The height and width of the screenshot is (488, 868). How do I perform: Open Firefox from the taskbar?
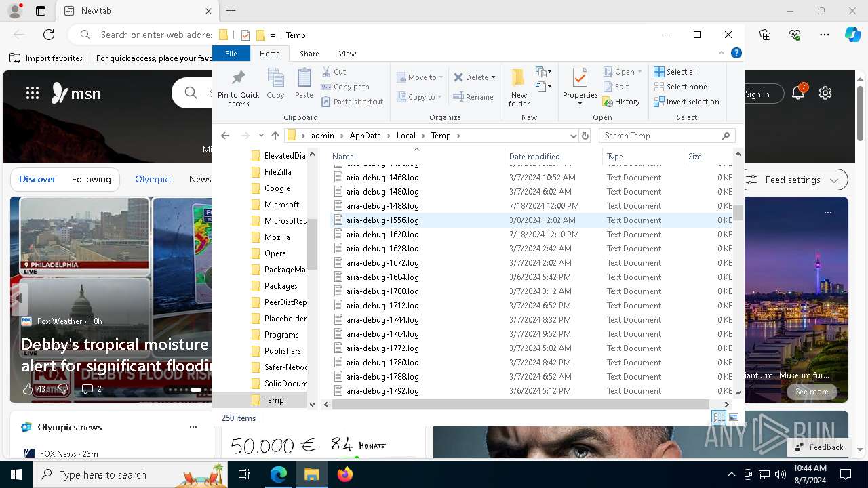(345, 474)
